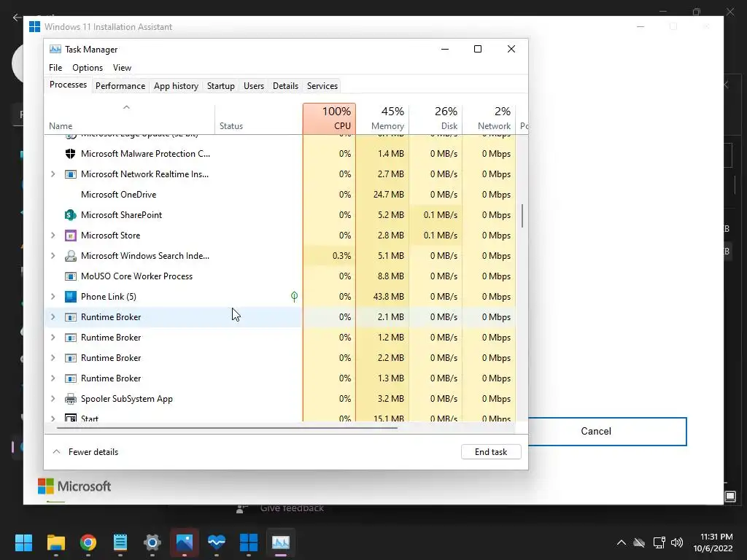The height and width of the screenshot is (560, 747).
Task: Select the MoUSO Core Worker Process row
Action: [280, 276]
